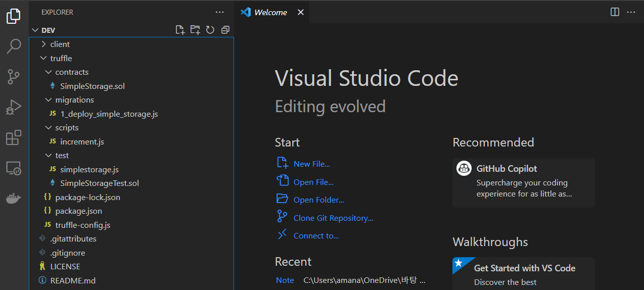Open truffle-config.js file
Image resolution: width=644 pixels, height=290 pixels.
tap(131, 225)
